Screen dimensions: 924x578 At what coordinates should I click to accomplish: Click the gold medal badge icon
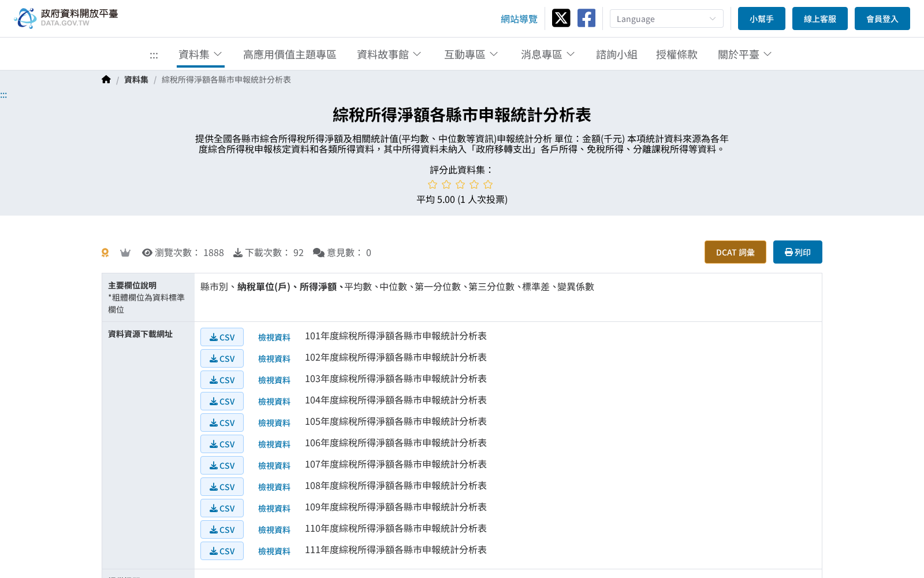pos(105,253)
